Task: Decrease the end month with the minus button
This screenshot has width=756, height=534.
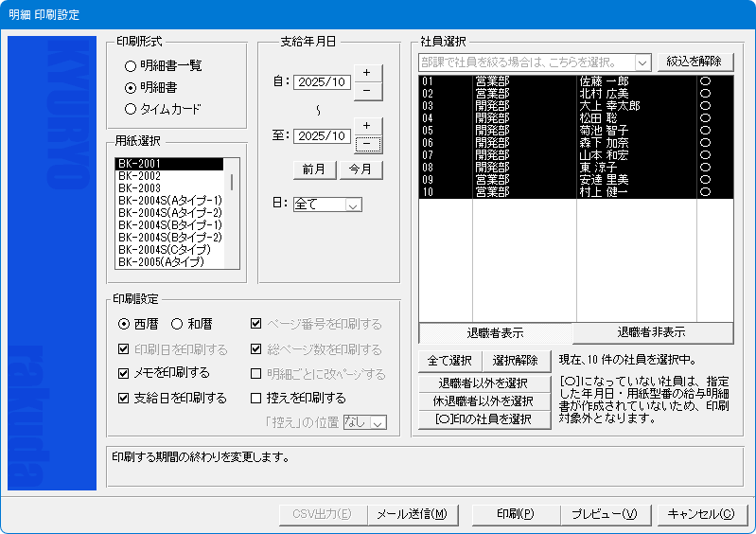Action: [x=366, y=144]
